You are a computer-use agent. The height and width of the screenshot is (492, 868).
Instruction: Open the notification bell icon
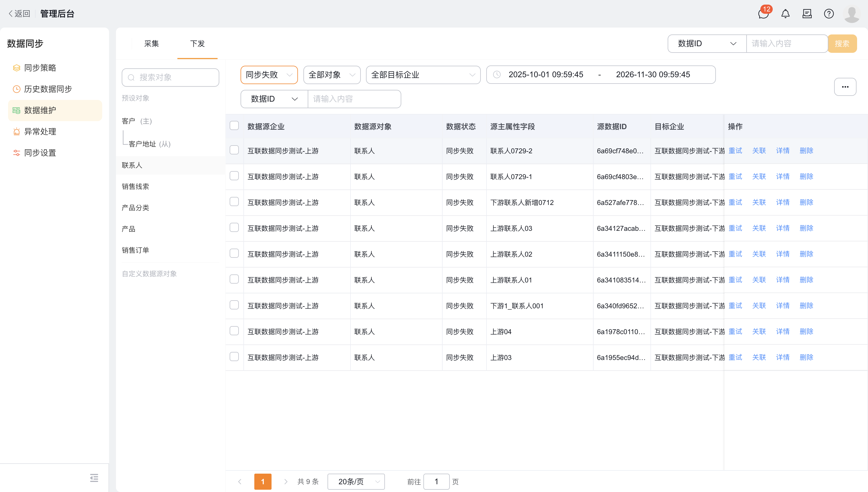pos(785,14)
